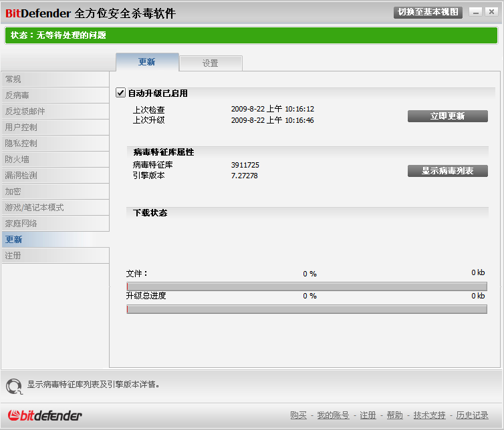Viewport: 504px width, 430px height.
Task: Click the 上次检查 label
Action: pos(149,110)
